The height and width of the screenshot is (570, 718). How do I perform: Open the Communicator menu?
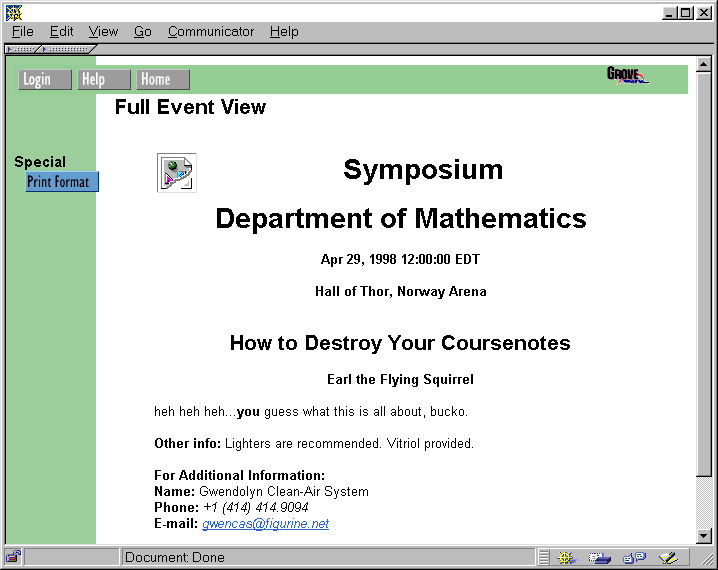210,31
